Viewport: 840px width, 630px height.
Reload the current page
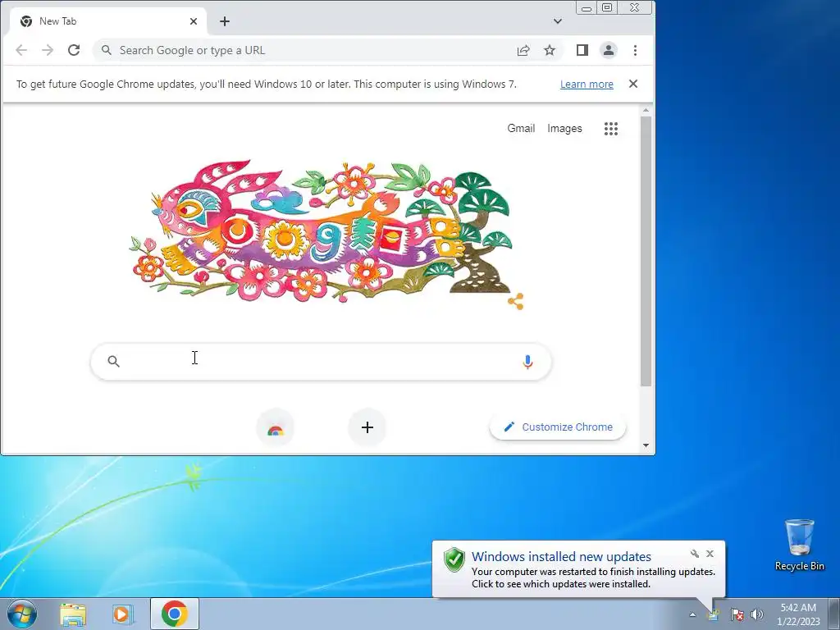(74, 50)
